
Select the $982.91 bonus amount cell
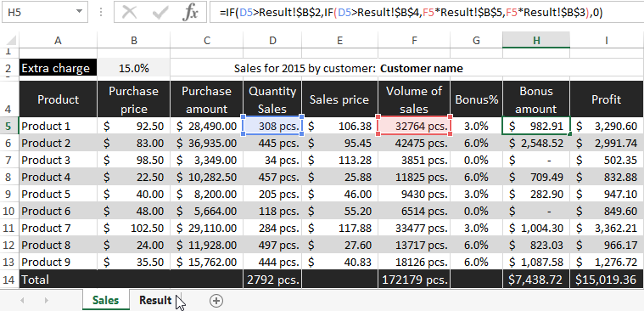[536, 127]
